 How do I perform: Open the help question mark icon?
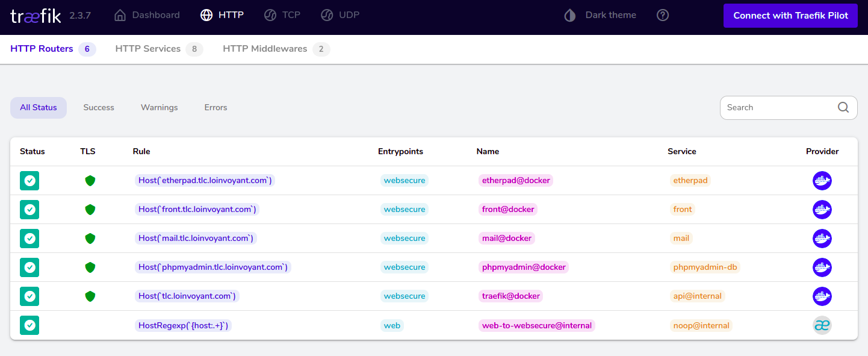663,15
